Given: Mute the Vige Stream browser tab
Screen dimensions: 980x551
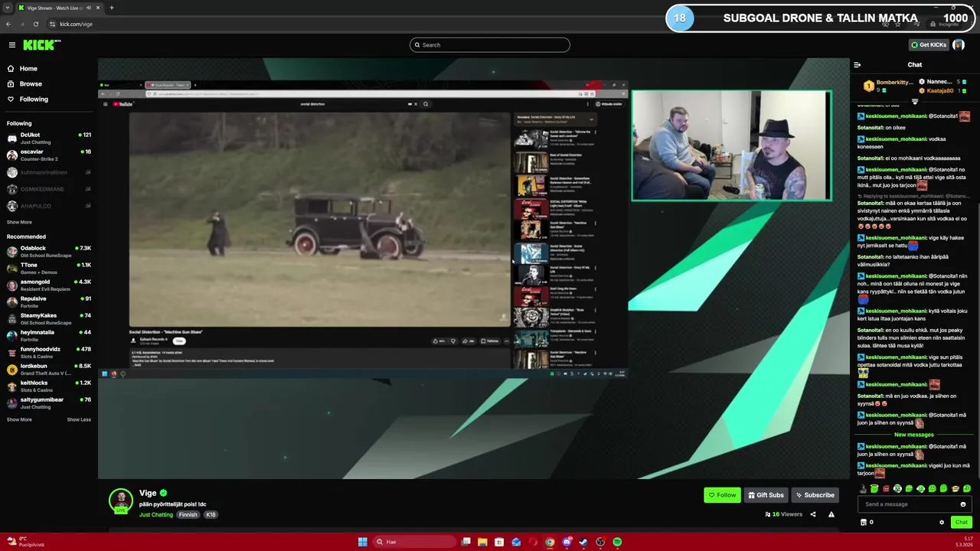Looking at the screenshot, I should coord(89,8).
